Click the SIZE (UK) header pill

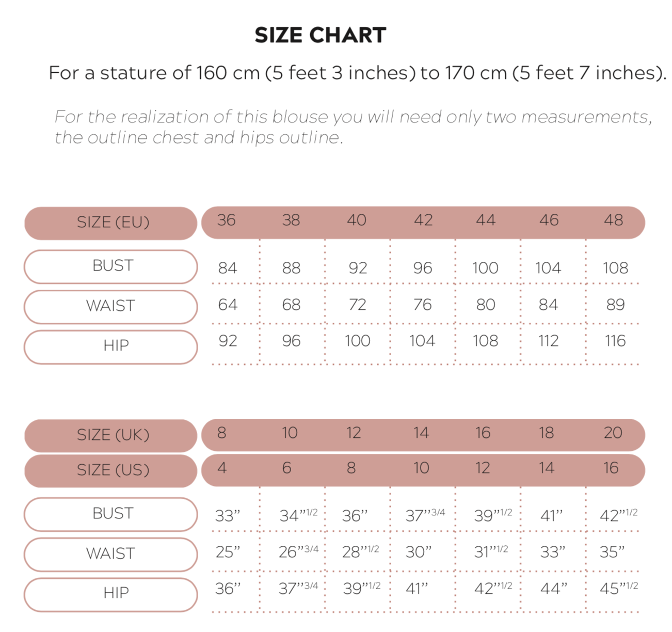111,435
